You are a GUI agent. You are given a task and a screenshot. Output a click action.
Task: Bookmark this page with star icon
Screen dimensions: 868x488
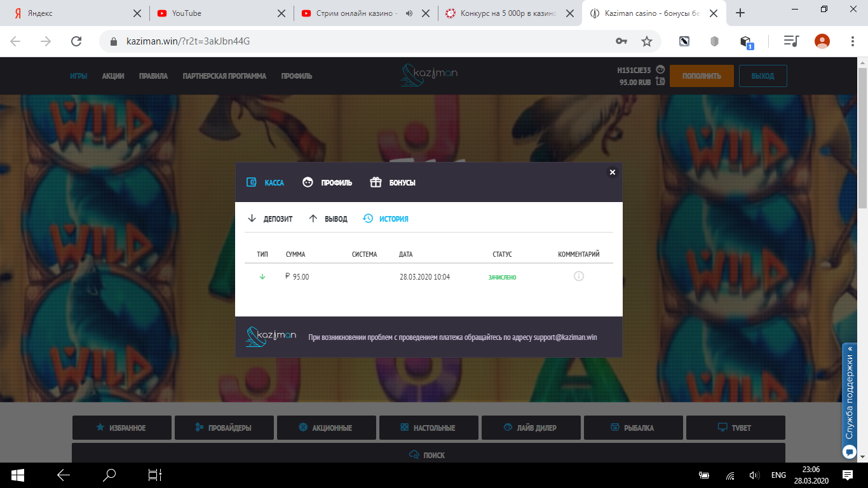pyautogui.click(x=647, y=41)
